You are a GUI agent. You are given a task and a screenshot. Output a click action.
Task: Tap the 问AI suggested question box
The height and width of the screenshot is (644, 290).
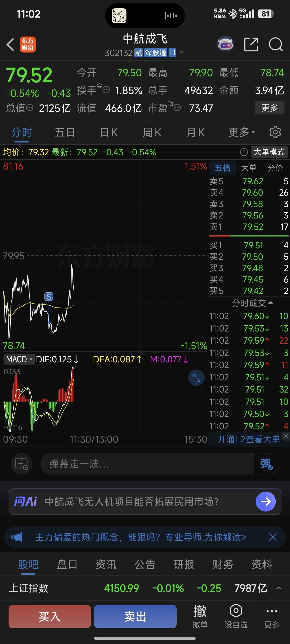(x=145, y=501)
